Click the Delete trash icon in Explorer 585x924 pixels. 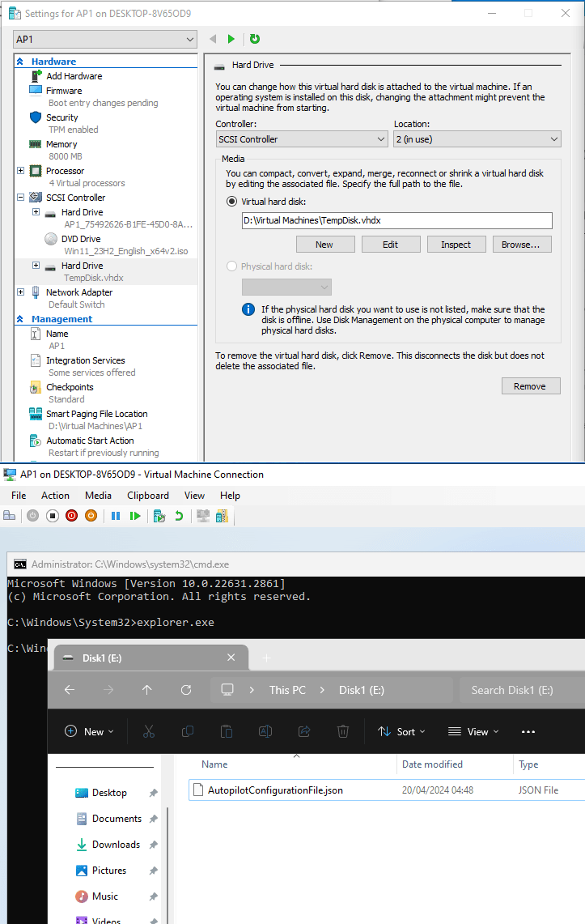coord(343,731)
